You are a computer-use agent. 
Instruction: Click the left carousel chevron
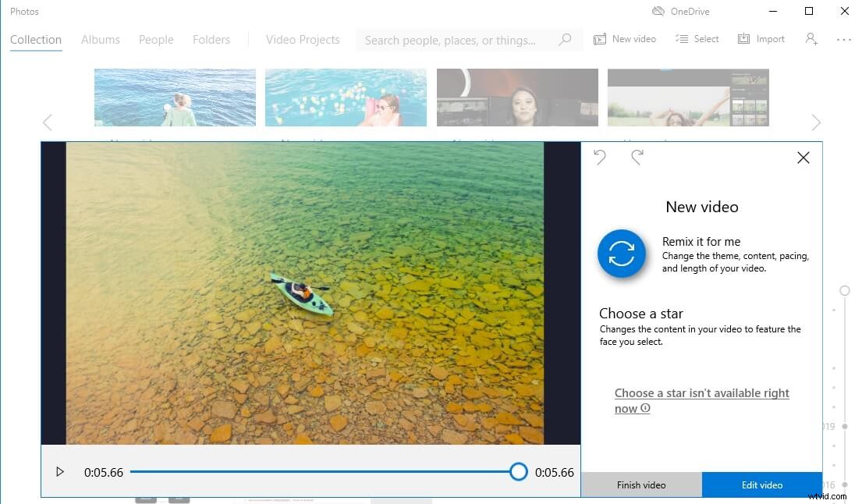click(x=47, y=122)
